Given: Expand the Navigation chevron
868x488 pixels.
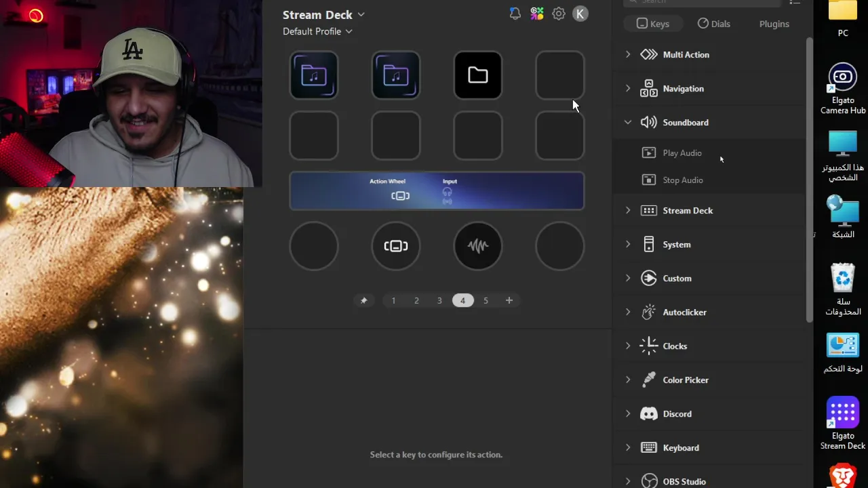Looking at the screenshot, I should click(x=628, y=89).
